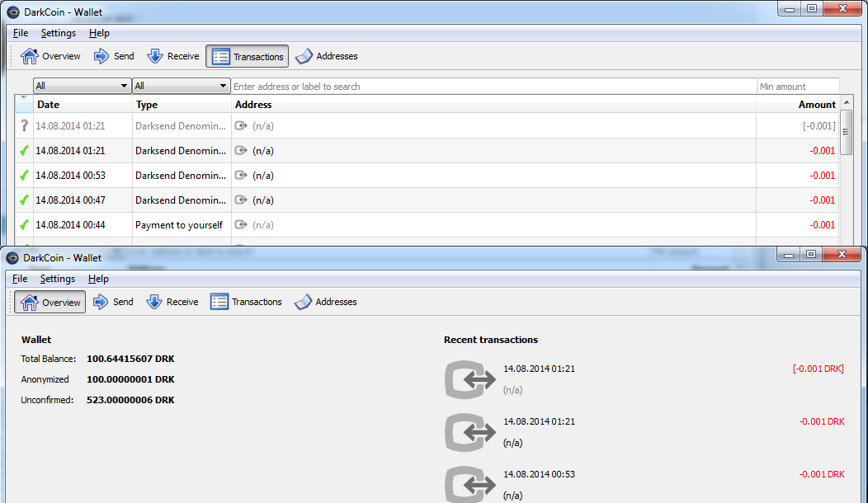Click the address icon in the 00:53 row
This screenshot has width=868, height=503.
(x=241, y=176)
